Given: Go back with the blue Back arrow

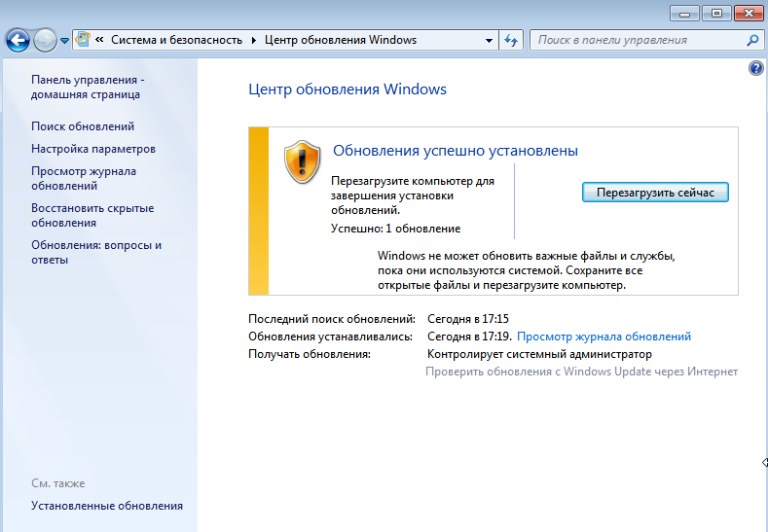Looking at the screenshot, I should 18,40.
